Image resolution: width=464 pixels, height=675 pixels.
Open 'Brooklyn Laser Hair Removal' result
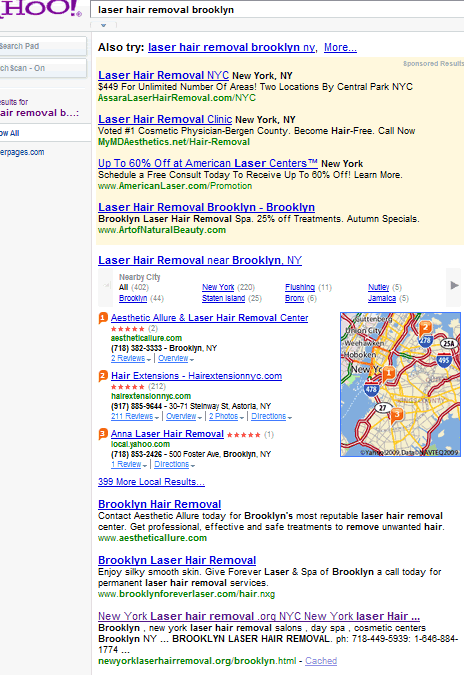pyautogui.click(x=177, y=560)
